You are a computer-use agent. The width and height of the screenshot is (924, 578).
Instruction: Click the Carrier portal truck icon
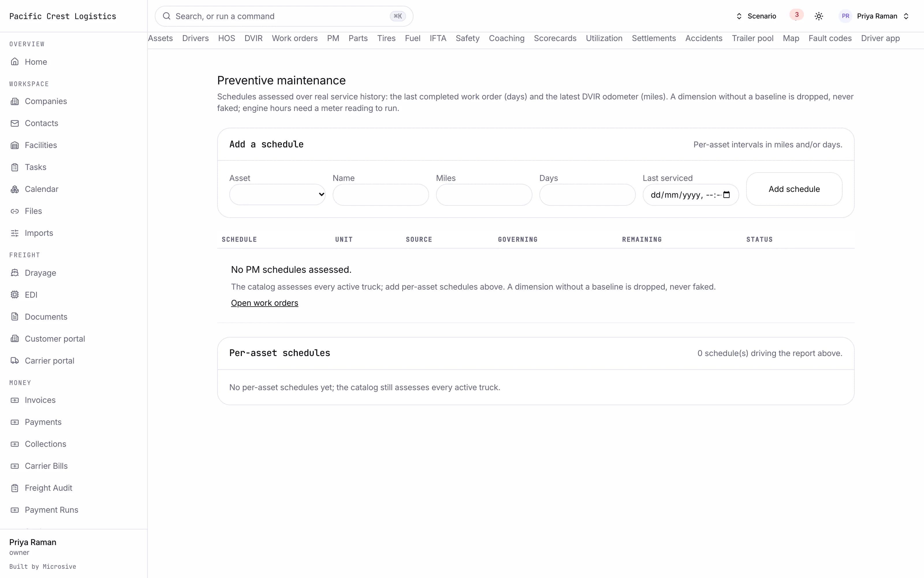coord(14,361)
